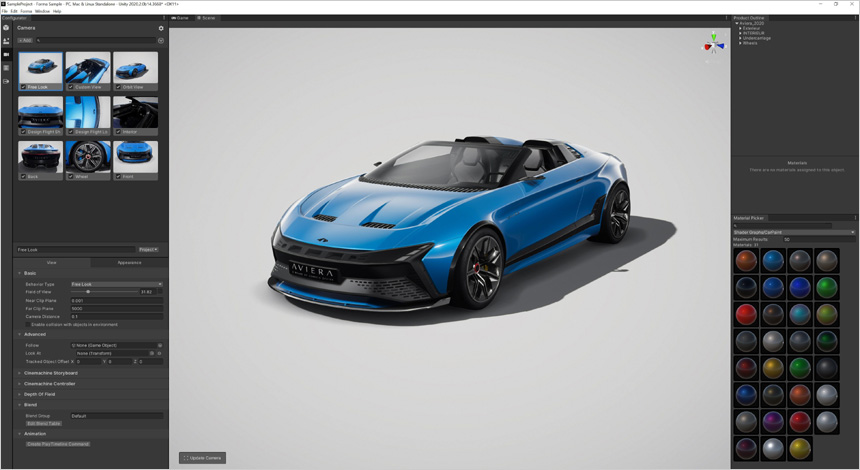The height and width of the screenshot is (470, 860).
Task: Select the camera icon in the Configurator sidebar
Action: 6,55
